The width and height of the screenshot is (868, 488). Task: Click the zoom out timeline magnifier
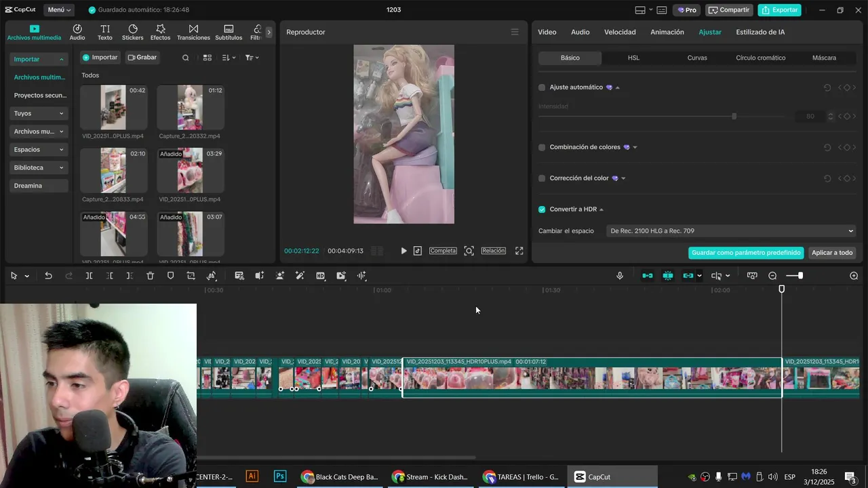tap(772, 276)
